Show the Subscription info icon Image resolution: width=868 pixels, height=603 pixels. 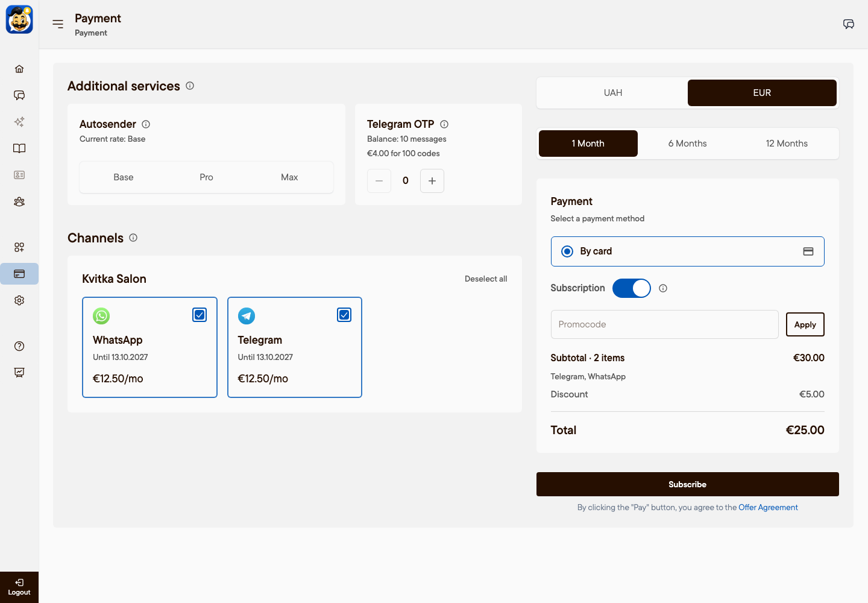(x=663, y=288)
